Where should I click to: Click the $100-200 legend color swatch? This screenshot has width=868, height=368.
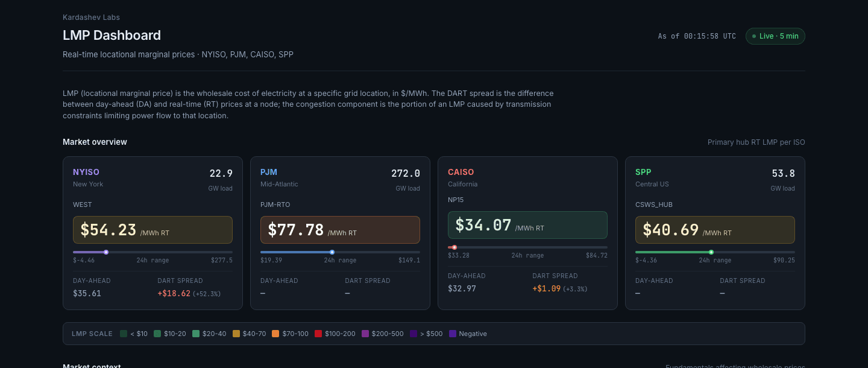coord(318,334)
